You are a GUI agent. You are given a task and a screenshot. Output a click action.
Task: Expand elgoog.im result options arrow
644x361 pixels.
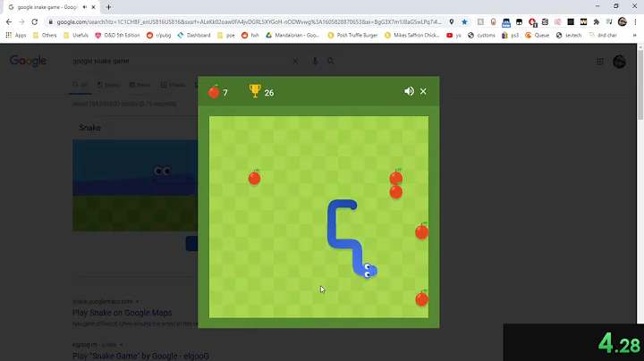(121, 345)
